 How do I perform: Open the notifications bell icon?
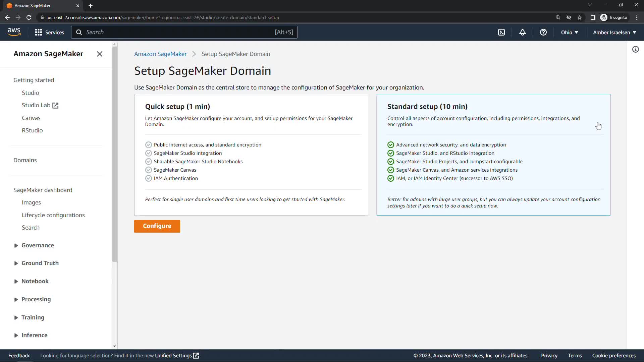523,32
